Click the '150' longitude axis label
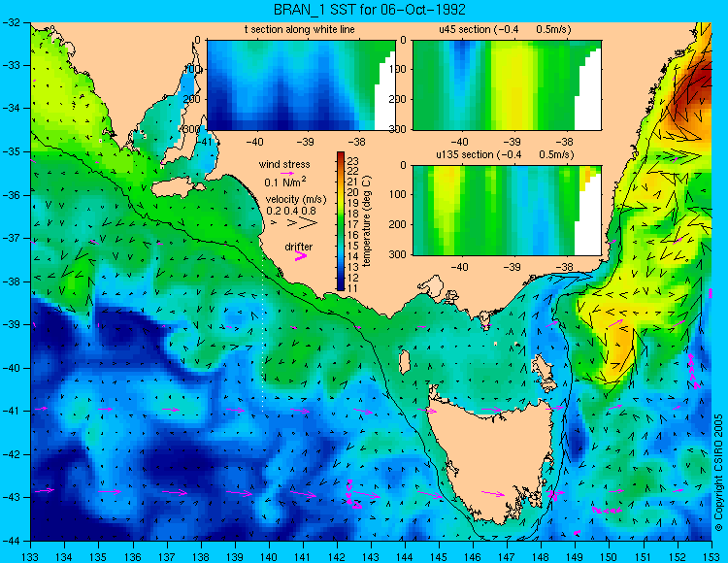 [x=609, y=556]
